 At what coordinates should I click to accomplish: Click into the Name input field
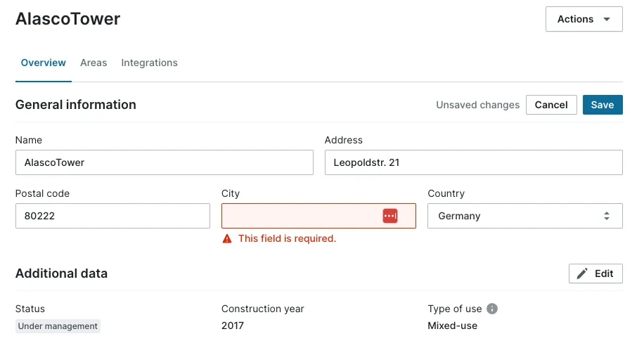pos(164,162)
